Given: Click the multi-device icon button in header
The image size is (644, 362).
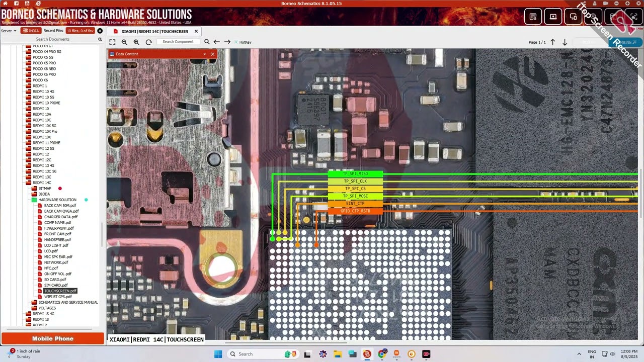Looking at the screenshot, I should tap(573, 17).
